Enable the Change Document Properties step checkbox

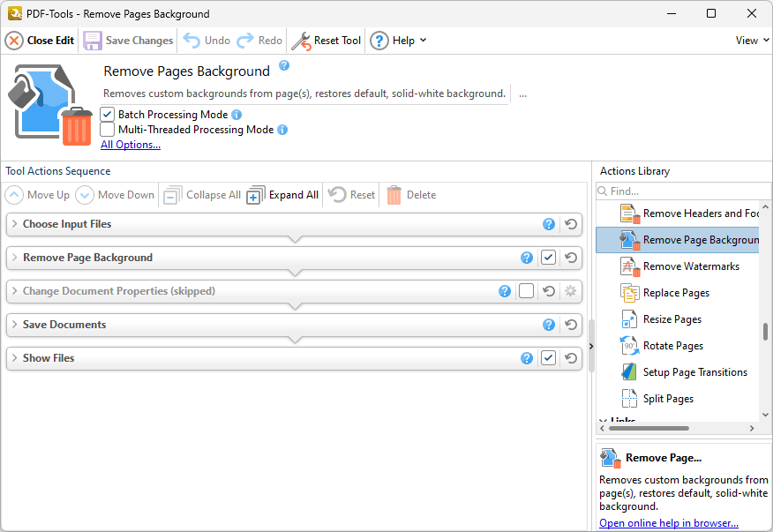coord(526,291)
